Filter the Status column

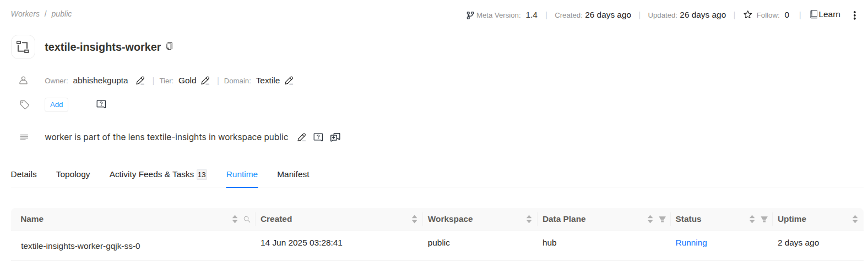click(x=764, y=219)
